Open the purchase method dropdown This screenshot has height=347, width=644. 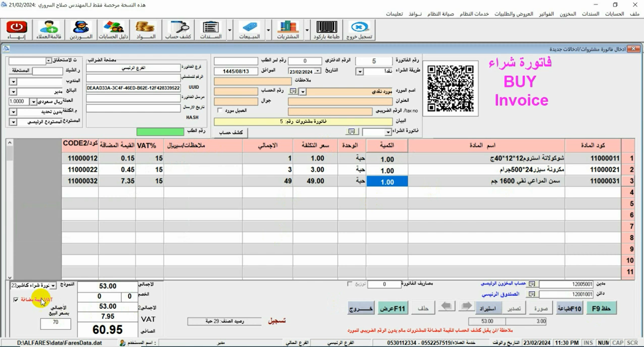click(360, 72)
